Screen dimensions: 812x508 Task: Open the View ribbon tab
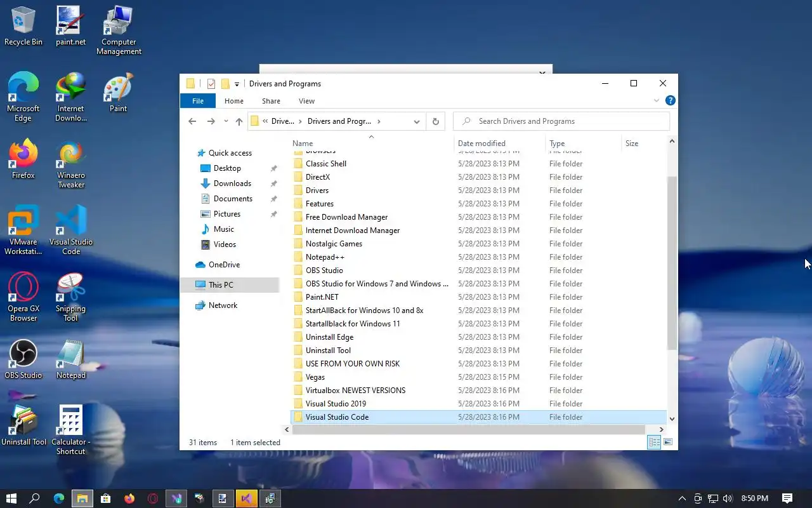(306, 101)
